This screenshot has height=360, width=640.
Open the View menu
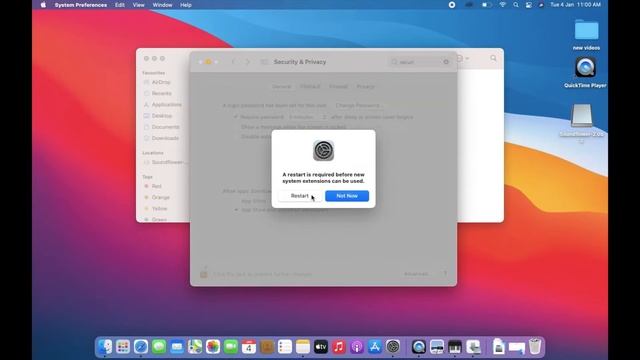tap(138, 5)
